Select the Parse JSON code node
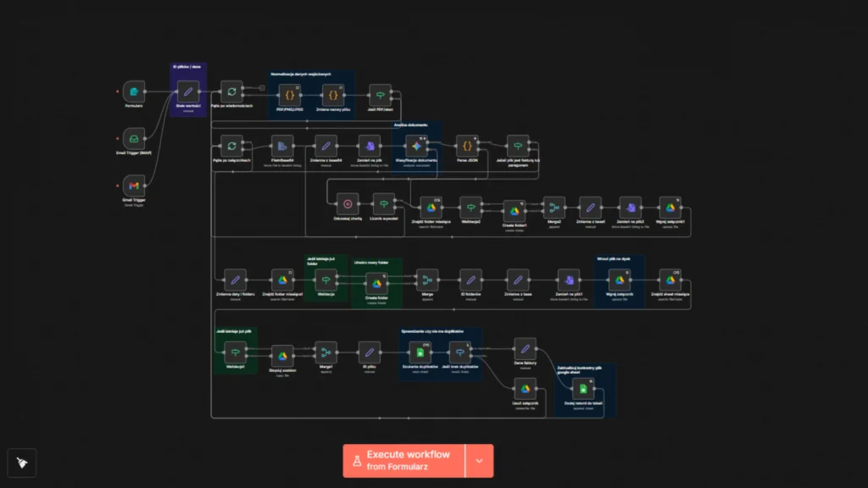 pyautogui.click(x=468, y=145)
